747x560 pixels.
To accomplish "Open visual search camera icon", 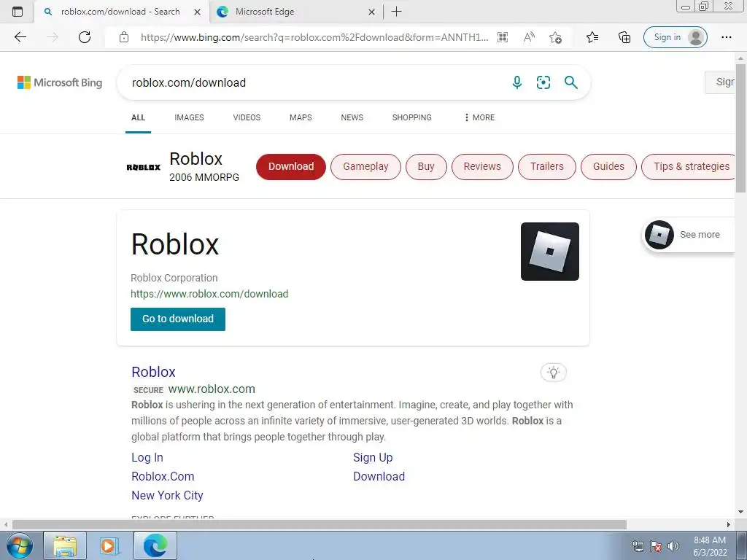I will tap(543, 82).
